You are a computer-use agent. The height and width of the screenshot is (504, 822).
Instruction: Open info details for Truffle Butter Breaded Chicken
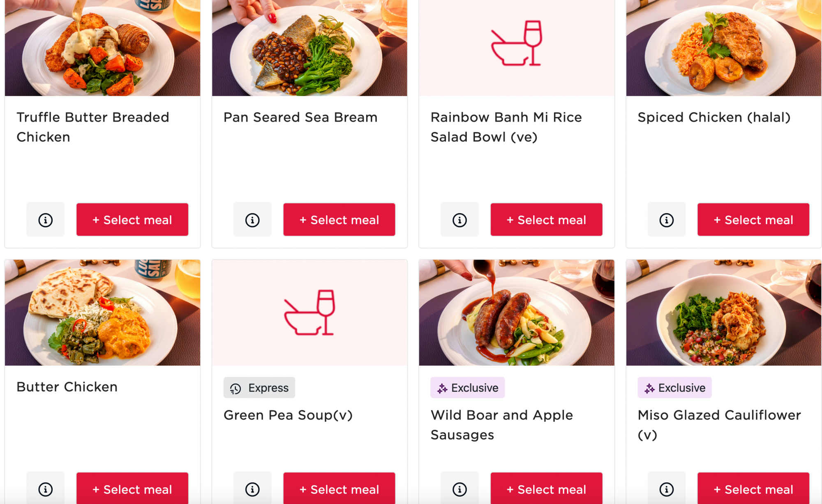tap(45, 219)
